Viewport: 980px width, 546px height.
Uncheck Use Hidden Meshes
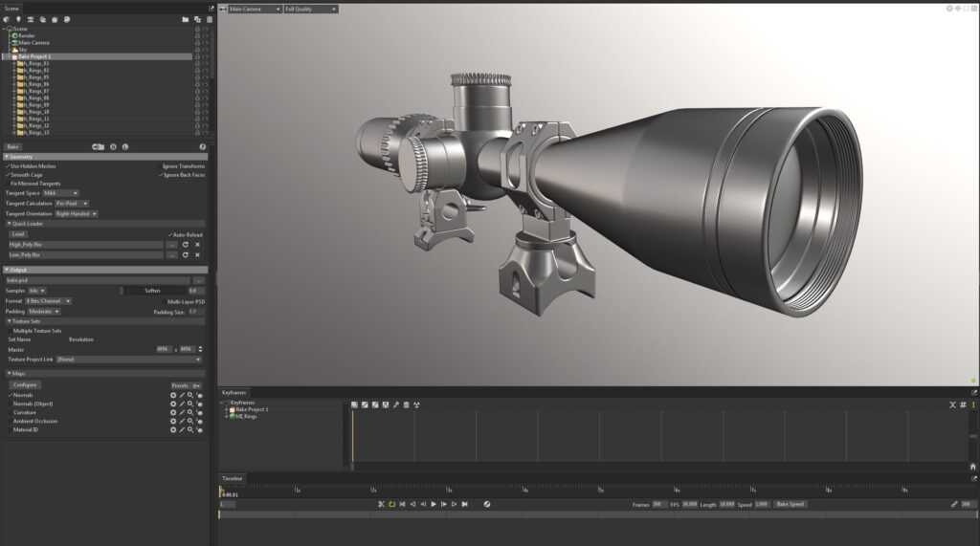7,166
